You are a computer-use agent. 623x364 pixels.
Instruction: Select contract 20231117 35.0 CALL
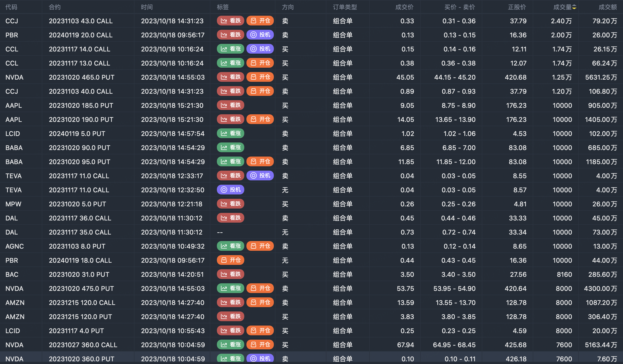[x=80, y=232]
